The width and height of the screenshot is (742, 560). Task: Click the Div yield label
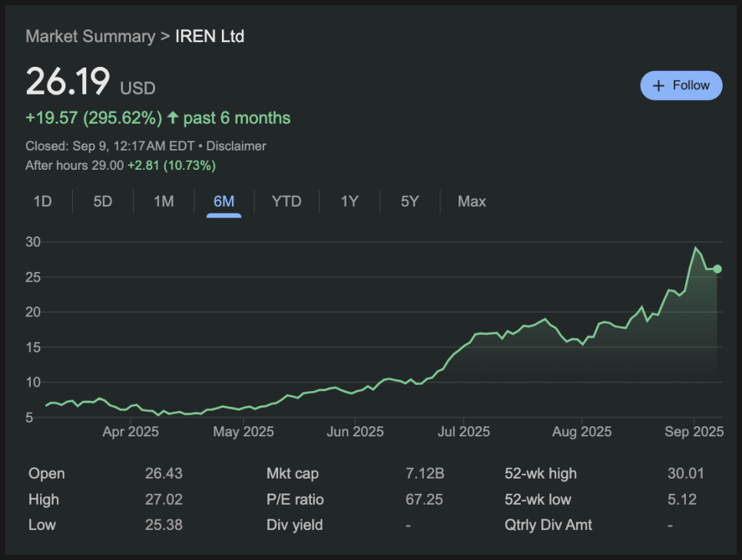pos(294,525)
